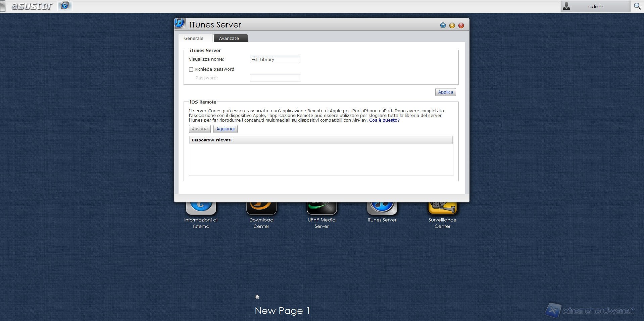Image resolution: width=644 pixels, height=321 pixels.
Task: Open the admin user menu
Action: click(x=595, y=6)
